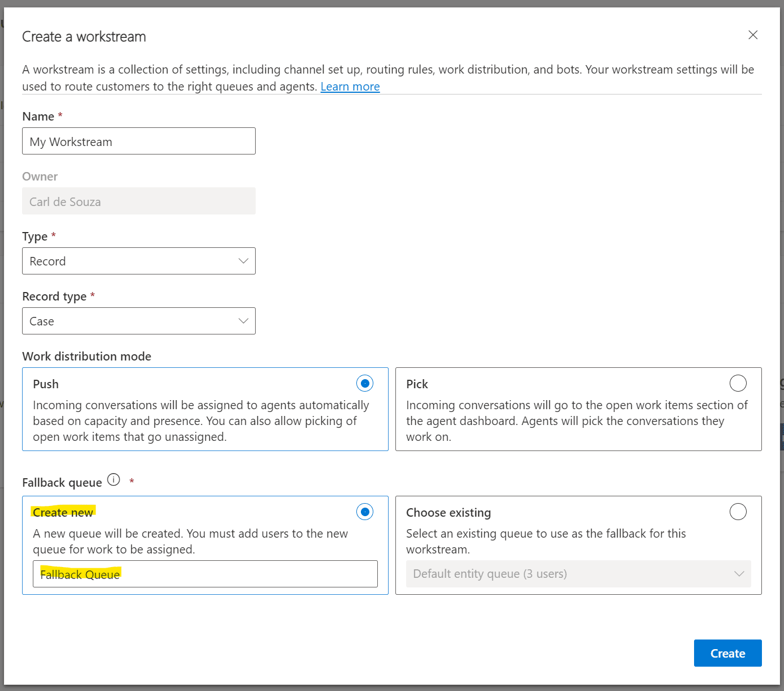Click the Push card description
784x691 pixels.
coord(201,421)
